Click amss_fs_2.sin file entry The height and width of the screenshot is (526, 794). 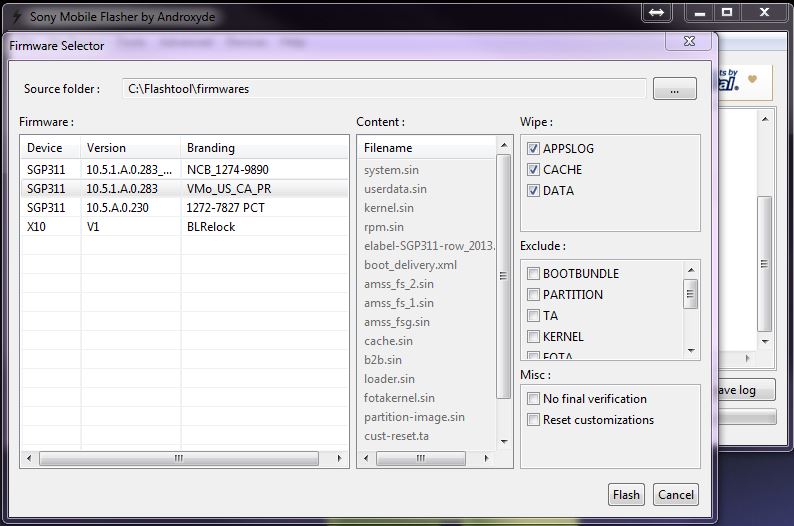pyautogui.click(x=399, y=284)
